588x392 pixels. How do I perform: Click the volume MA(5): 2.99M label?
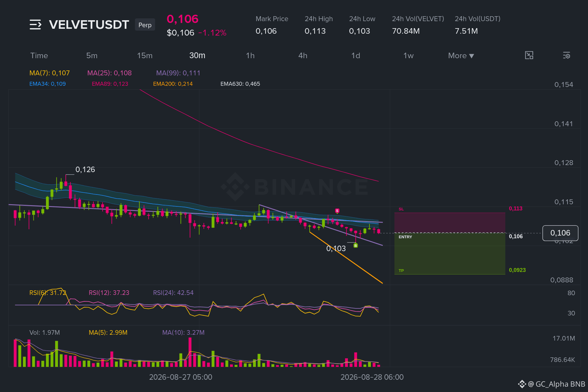(108, 333)
